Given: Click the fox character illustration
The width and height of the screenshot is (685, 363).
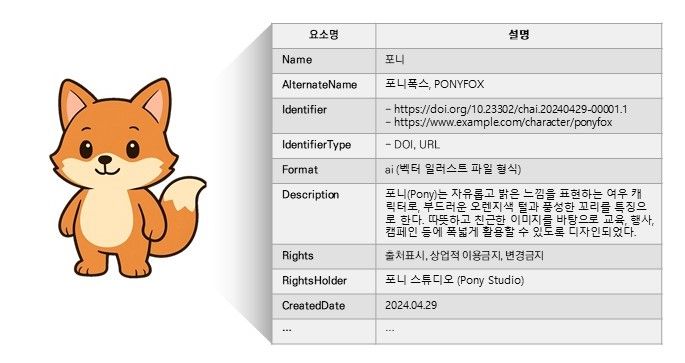Looking at the screenshot, I should tap(128, 177).
